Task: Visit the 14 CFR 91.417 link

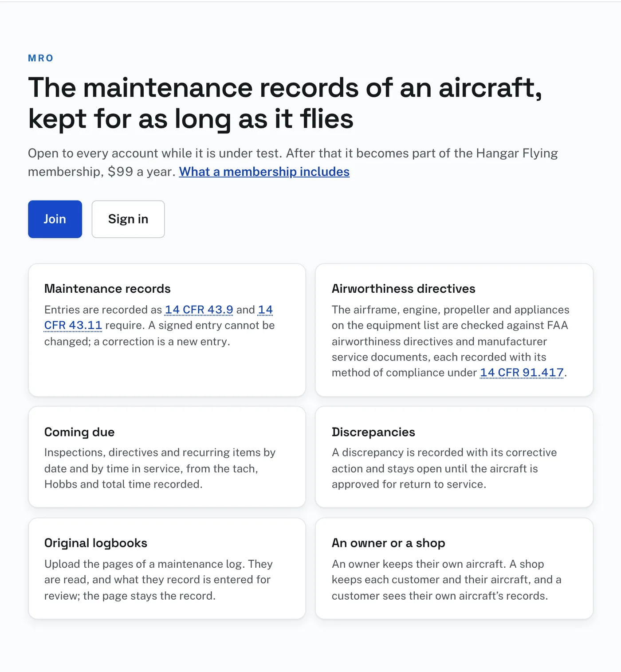Action: point(522,373)
